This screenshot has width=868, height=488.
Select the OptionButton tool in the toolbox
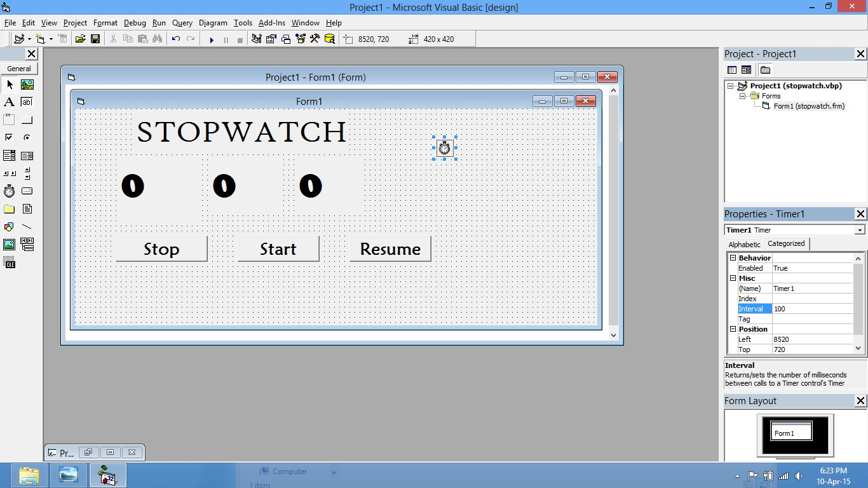coord(27,137)
